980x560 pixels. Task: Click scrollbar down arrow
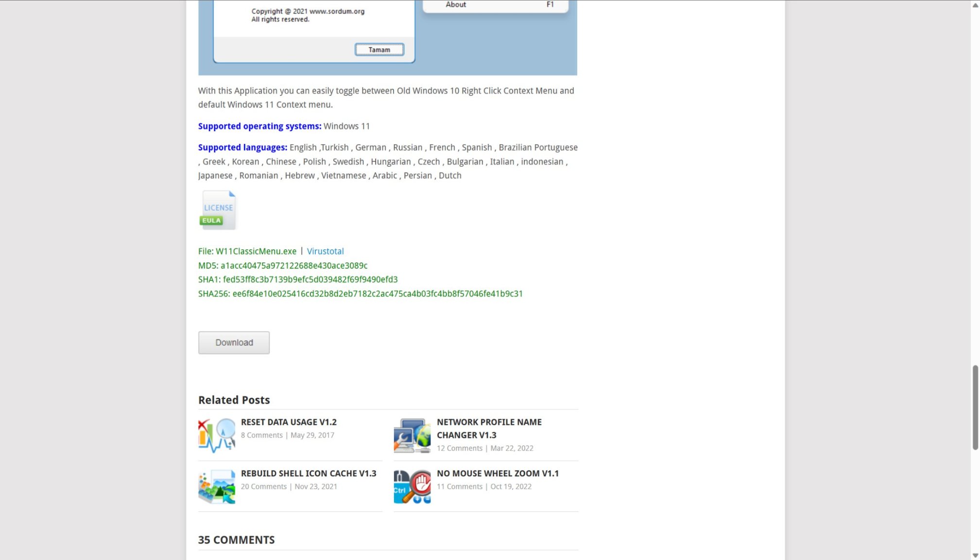(x=975, y=555)
